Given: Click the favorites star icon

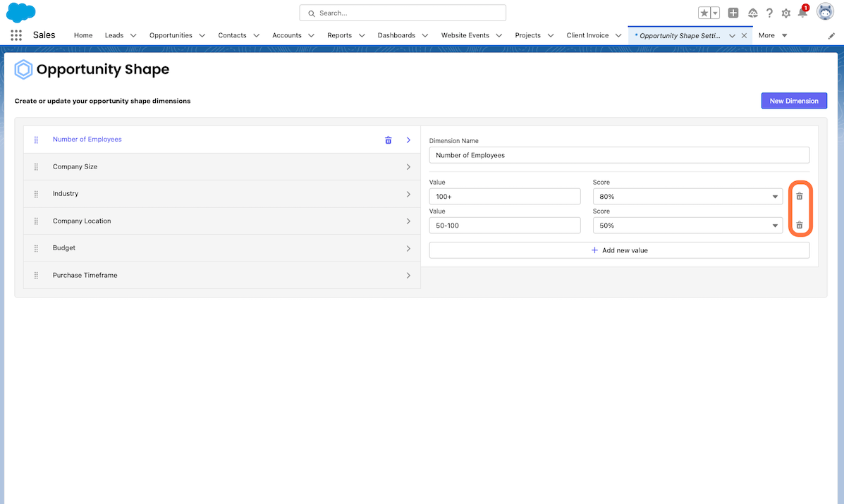Looking at the screenshot, I should pos(704,13).
